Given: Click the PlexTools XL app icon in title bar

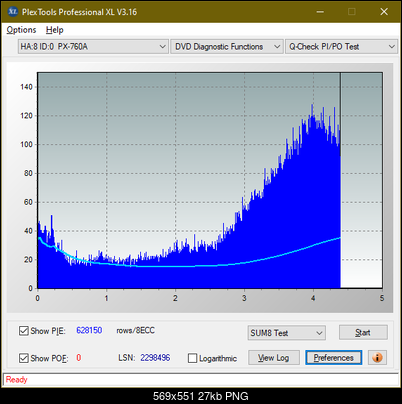Looking at the screenshot, I should (12, 12).
